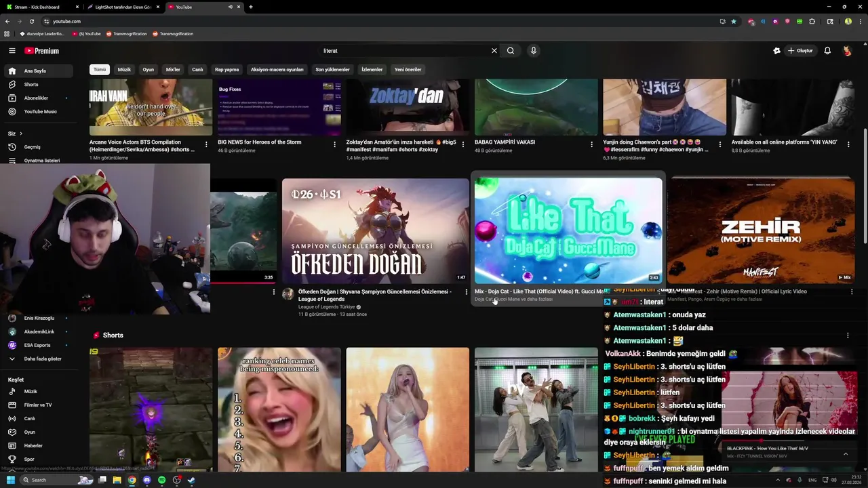Go to the YouTube Premium logo home
The width and height of the screenshot is (868, 488).
pos(42,51)
